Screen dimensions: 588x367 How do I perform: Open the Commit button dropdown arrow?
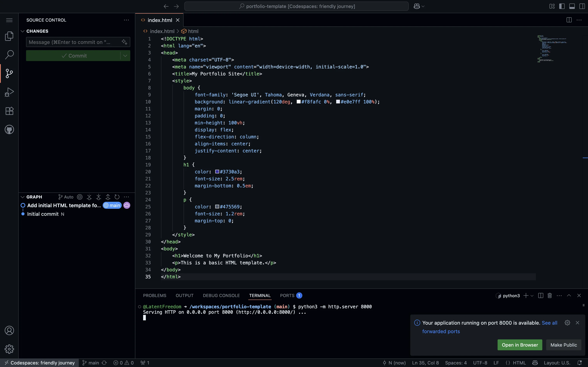pos(125,56)
